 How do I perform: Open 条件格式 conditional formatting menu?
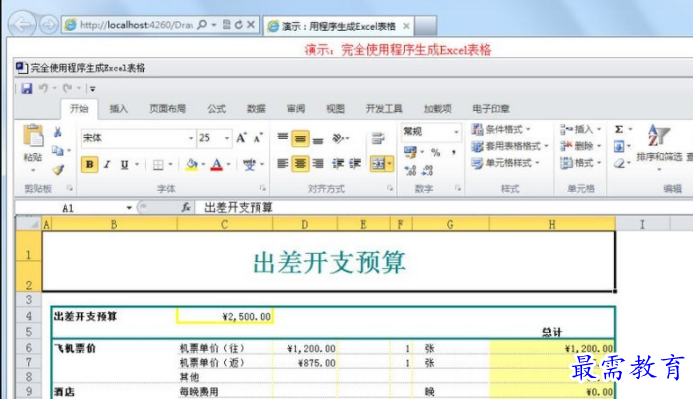(501, 129)
